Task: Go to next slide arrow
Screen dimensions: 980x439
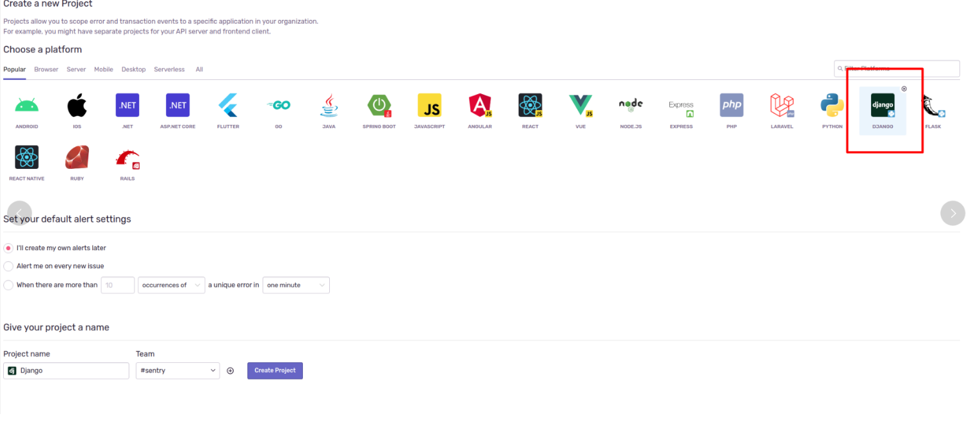Action: [952, 213]
